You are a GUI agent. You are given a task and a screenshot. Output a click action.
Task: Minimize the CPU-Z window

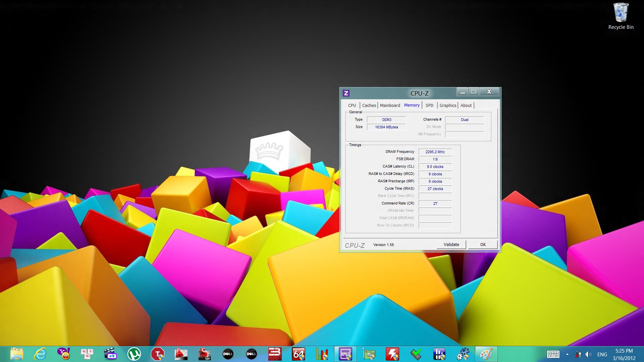click(462, 92)
